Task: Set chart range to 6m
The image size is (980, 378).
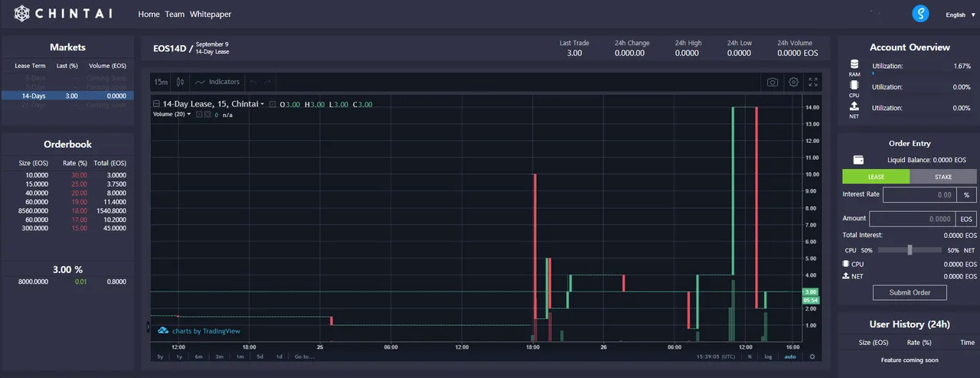Action: (199, 357)
